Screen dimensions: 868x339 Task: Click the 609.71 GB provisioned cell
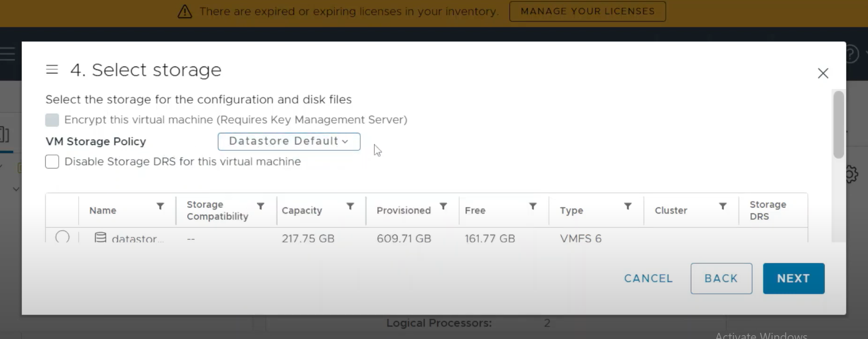[x=404, y=238]
